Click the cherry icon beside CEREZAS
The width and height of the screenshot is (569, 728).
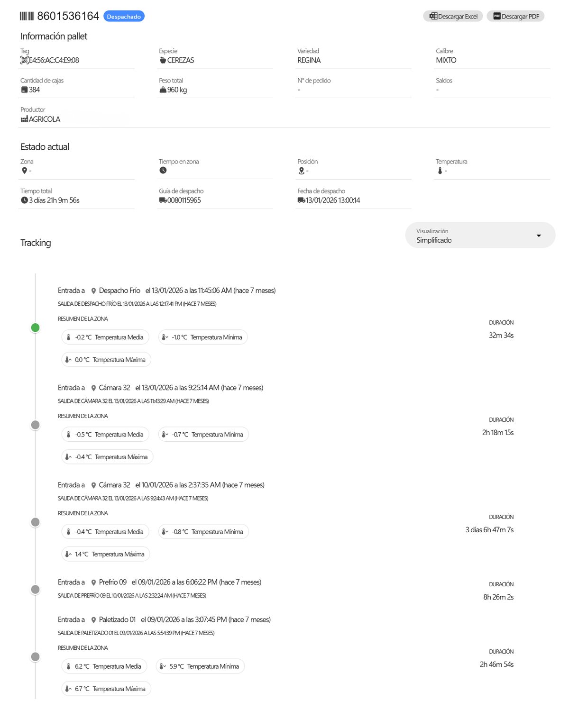(163, 60)
